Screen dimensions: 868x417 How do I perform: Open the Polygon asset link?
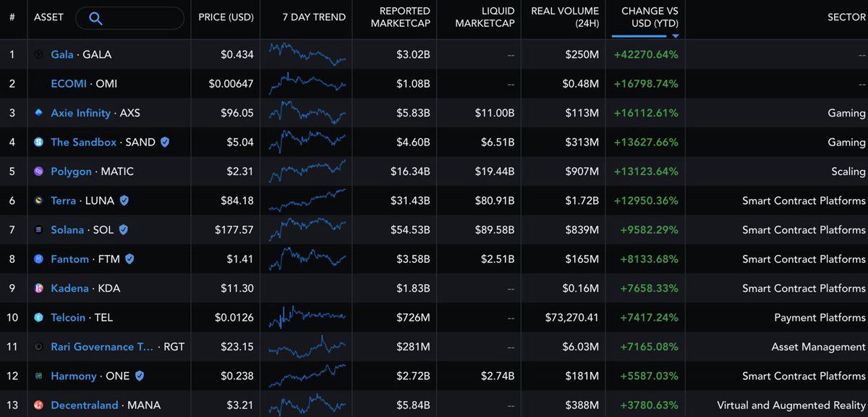tap(72, 172)
